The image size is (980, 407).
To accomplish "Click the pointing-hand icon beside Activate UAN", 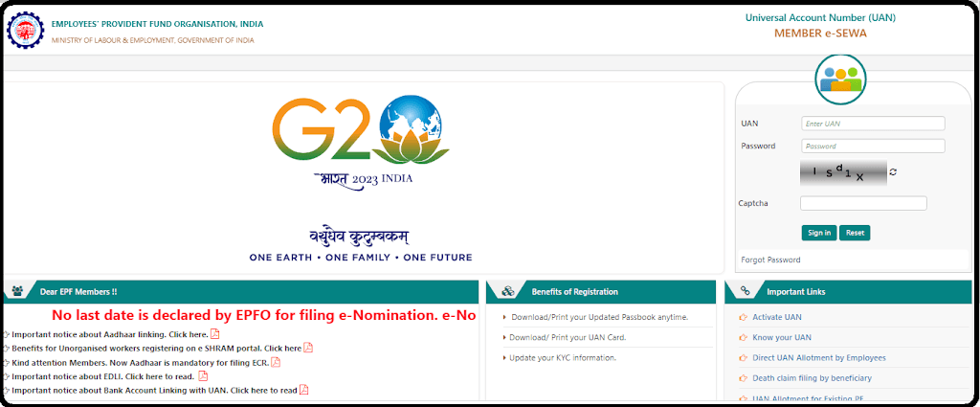I will coord(743,318).
